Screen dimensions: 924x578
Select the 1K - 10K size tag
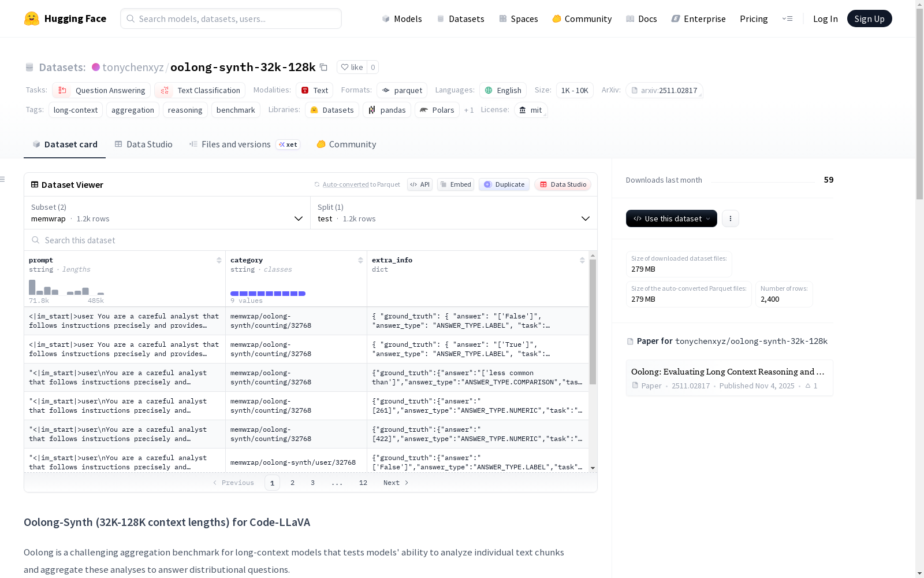tap(575, 90)
